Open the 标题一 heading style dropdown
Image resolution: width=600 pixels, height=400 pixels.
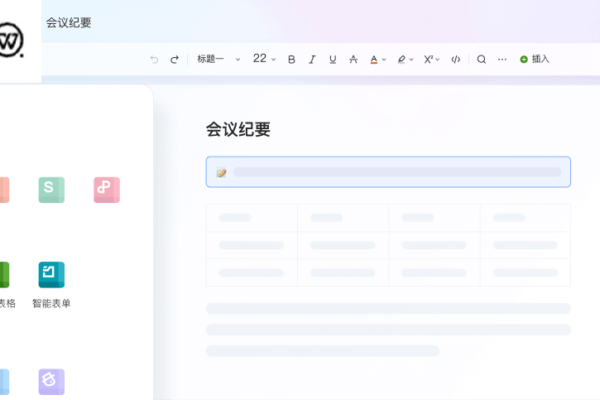pos(218,59)
